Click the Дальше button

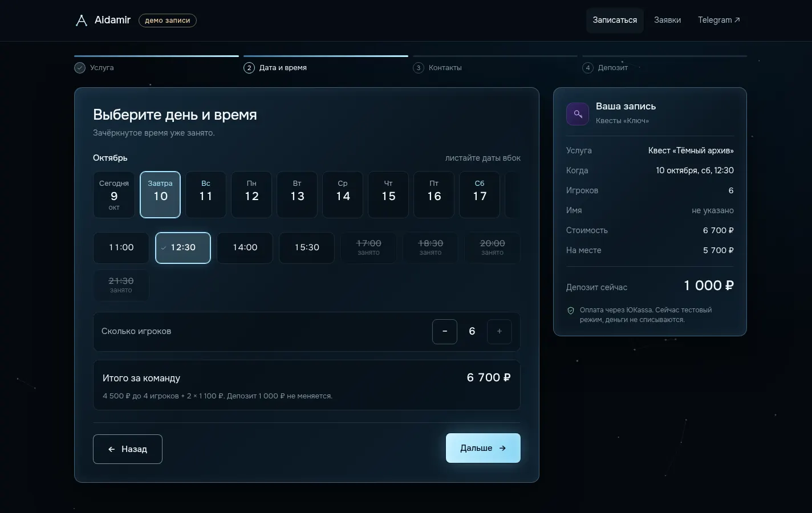[x=483, y=448]
